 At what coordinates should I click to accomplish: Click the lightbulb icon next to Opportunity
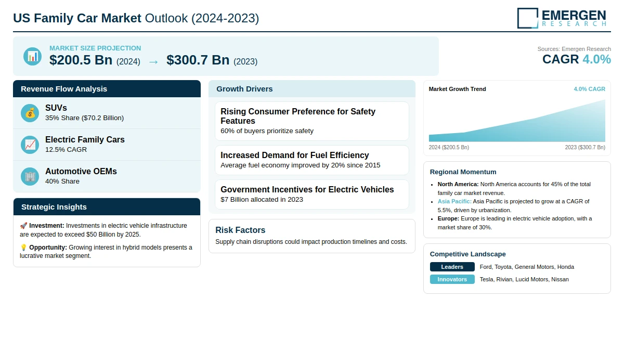tap(23, 248)
